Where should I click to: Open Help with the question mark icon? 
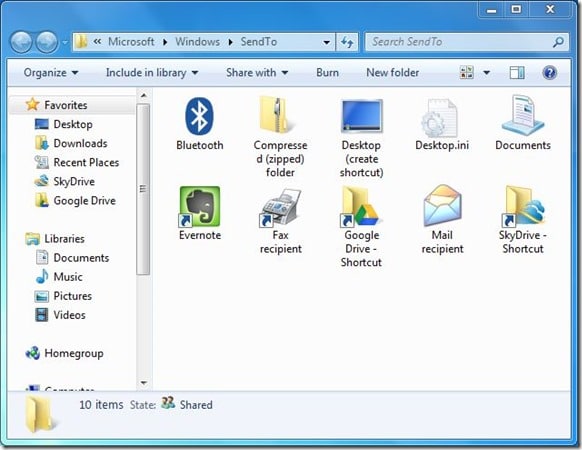click(549, 72)
